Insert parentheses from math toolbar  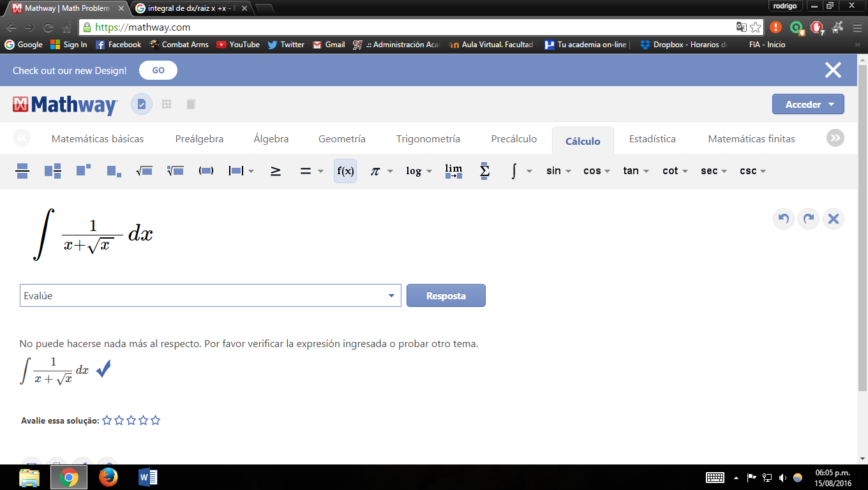(206, 171)
